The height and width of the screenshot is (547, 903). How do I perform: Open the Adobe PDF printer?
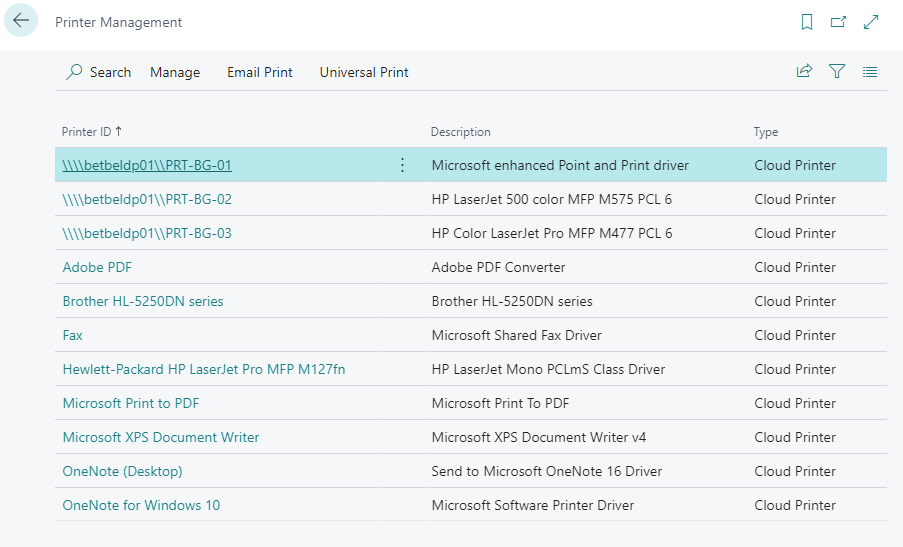(x=97, y=267)
